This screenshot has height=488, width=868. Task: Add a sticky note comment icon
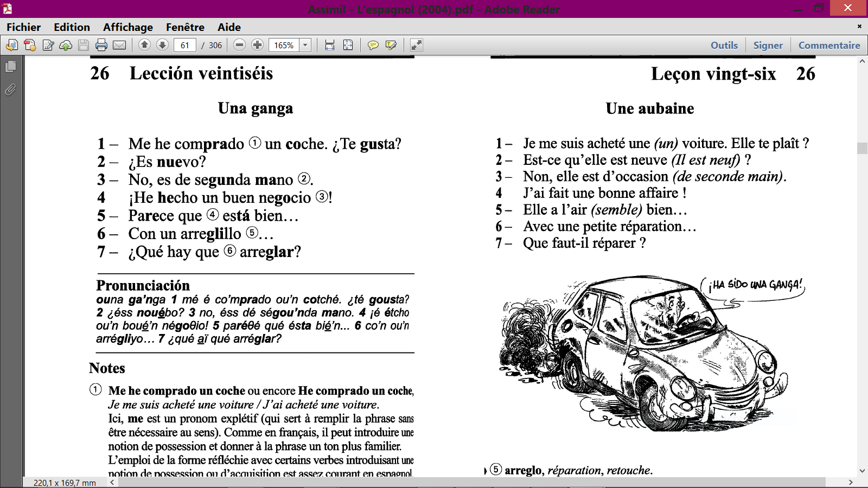point(373,45)
